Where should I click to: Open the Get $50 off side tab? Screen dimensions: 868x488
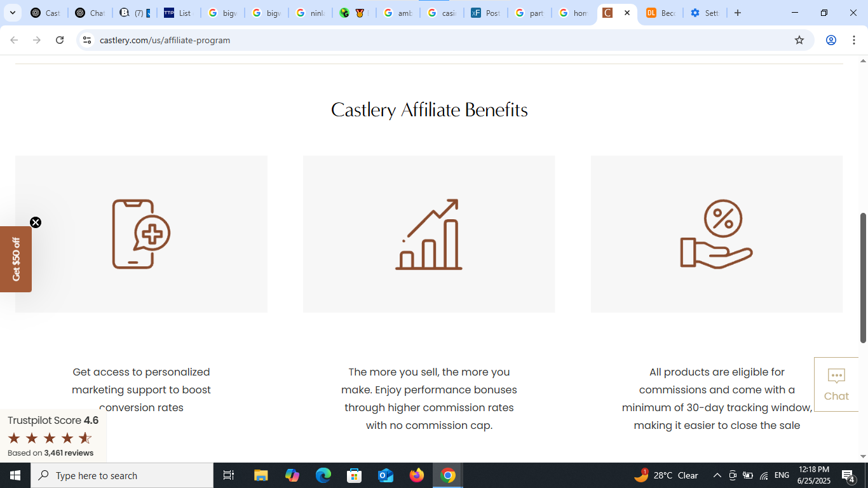pos(16,259)
